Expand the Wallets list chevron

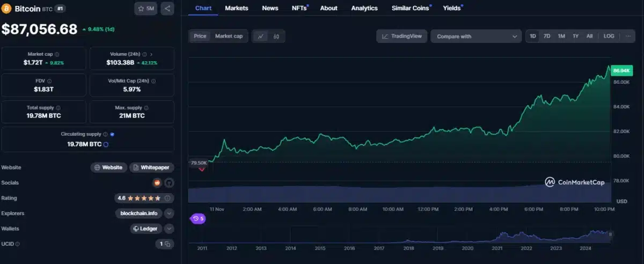point(169,229)
